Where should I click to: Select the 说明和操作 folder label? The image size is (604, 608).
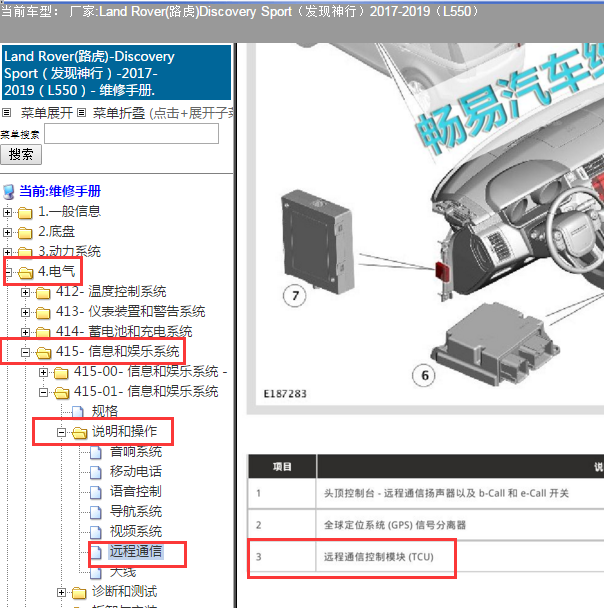coord(124,432)
